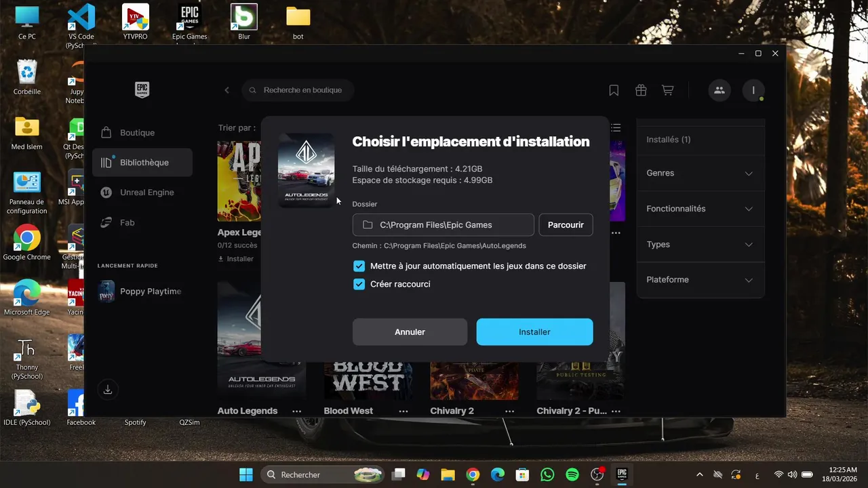Go back with the back arrow
Viewport: 868px width, 488px height.
click(x=226, y=90)
